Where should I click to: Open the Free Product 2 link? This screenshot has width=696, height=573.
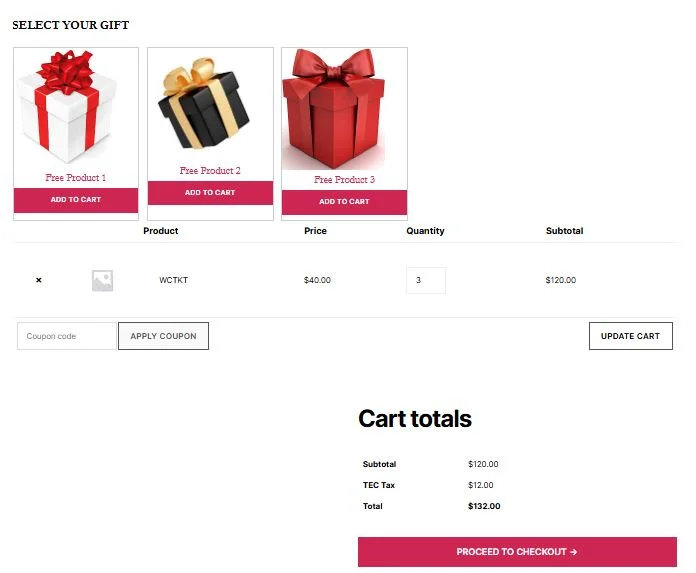point(210,171)
